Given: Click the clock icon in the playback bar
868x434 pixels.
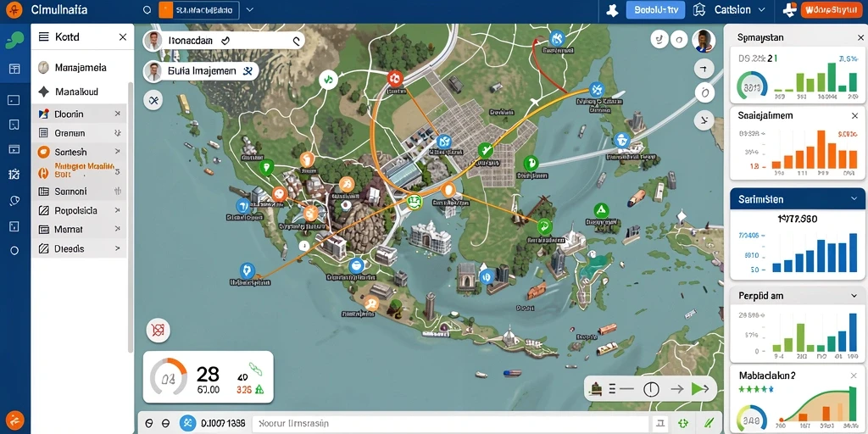Looking at the screenshot, I should pos(651,389).
